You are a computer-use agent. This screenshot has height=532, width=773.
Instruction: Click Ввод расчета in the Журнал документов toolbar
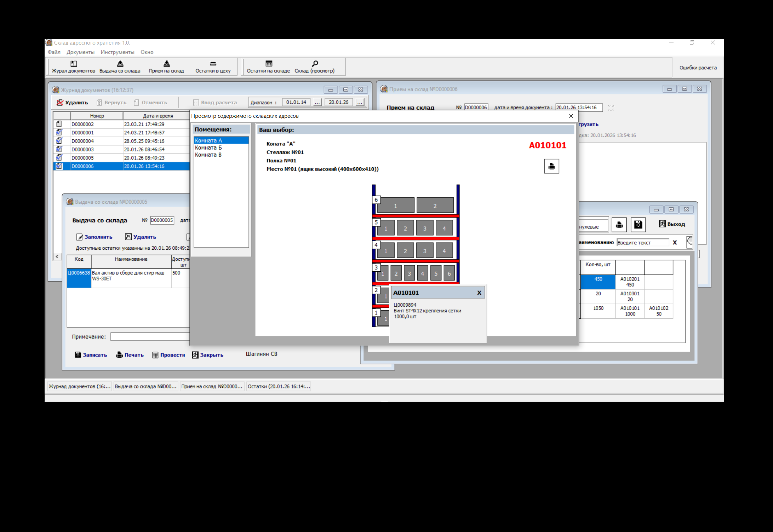coord(215,103)
